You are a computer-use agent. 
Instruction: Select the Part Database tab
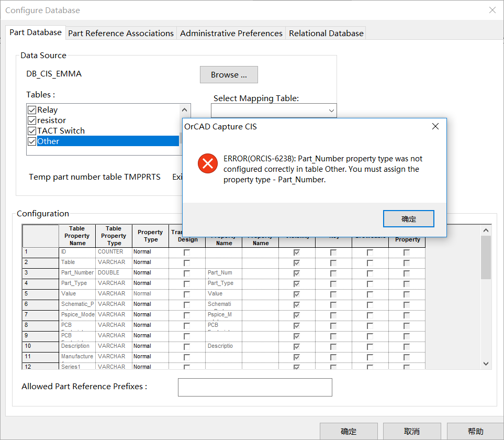coord(36,32)
